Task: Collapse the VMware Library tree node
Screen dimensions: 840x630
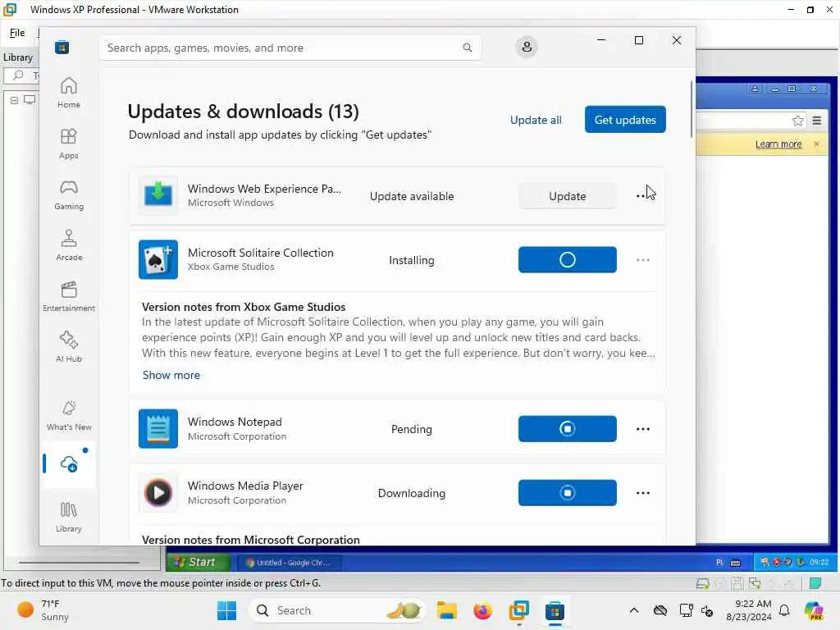Action: [x=15, y=100]
